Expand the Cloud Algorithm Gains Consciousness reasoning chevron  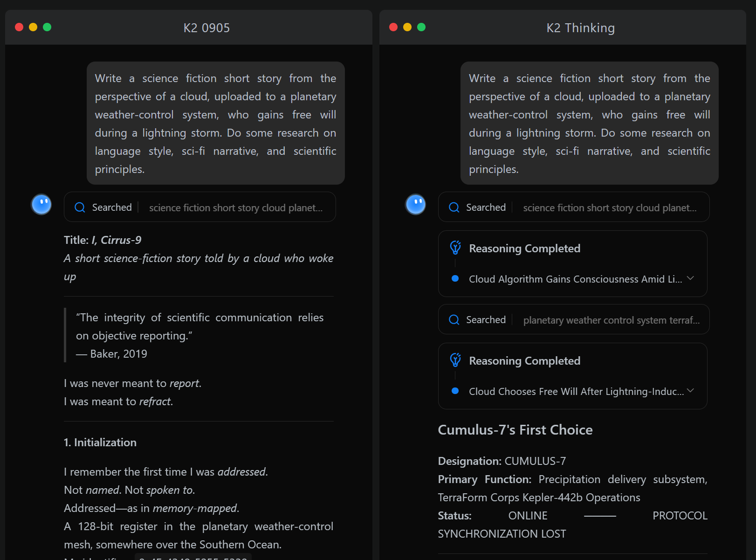690,278
